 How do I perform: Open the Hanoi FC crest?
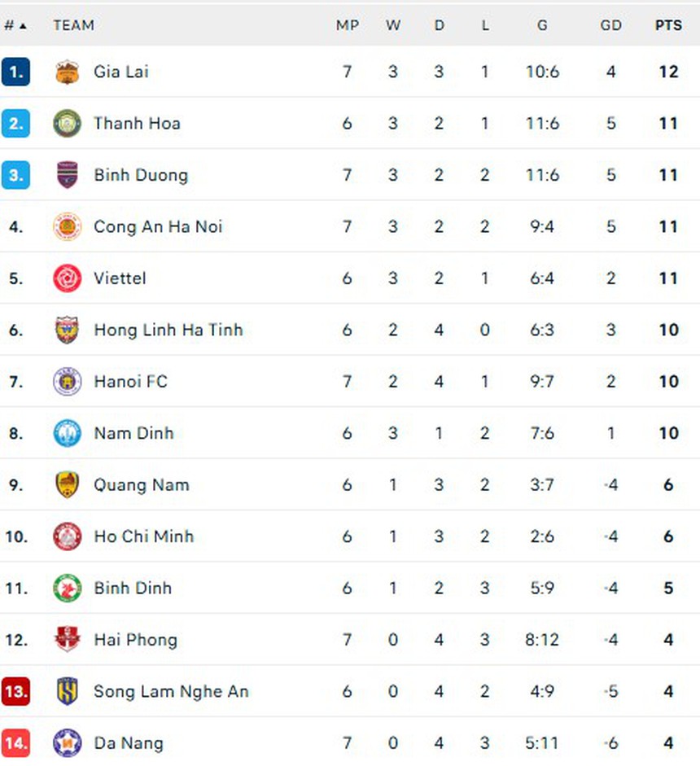(x=67, y=381)
